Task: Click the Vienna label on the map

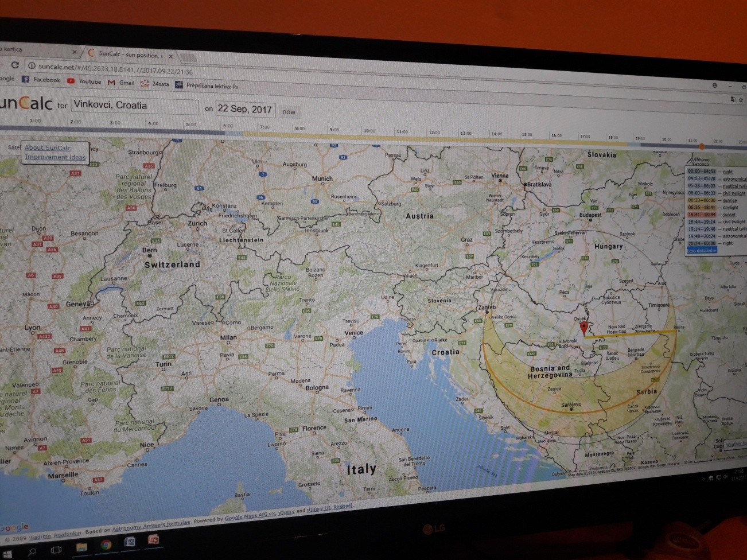Action: (x=500, y=176)
